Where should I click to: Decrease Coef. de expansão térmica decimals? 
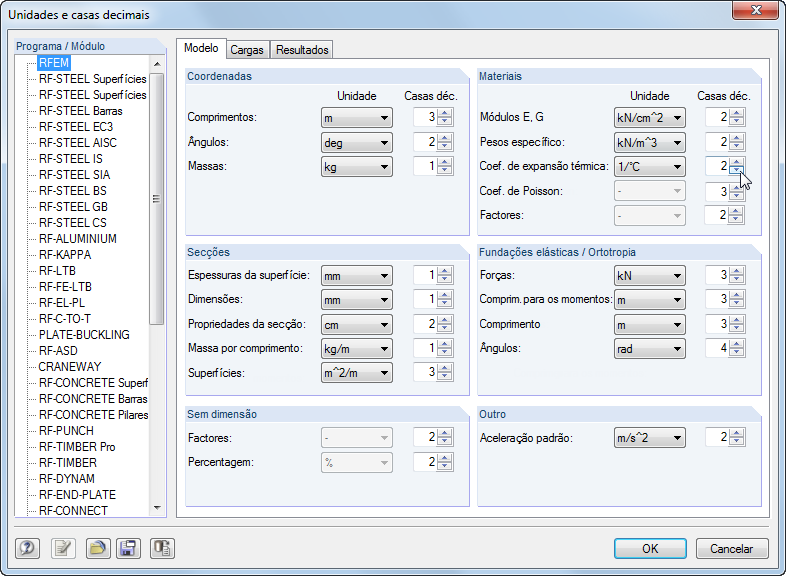point(737,171)
